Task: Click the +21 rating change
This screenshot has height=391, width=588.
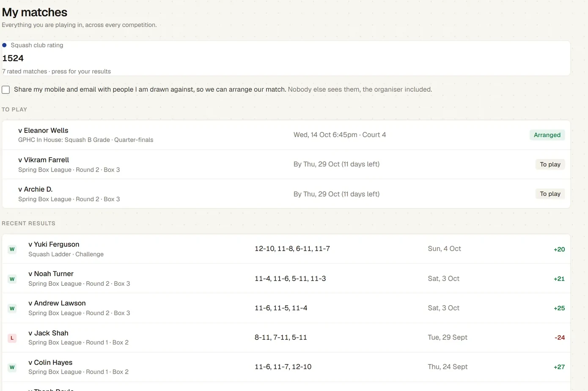Action: [559, 279]
